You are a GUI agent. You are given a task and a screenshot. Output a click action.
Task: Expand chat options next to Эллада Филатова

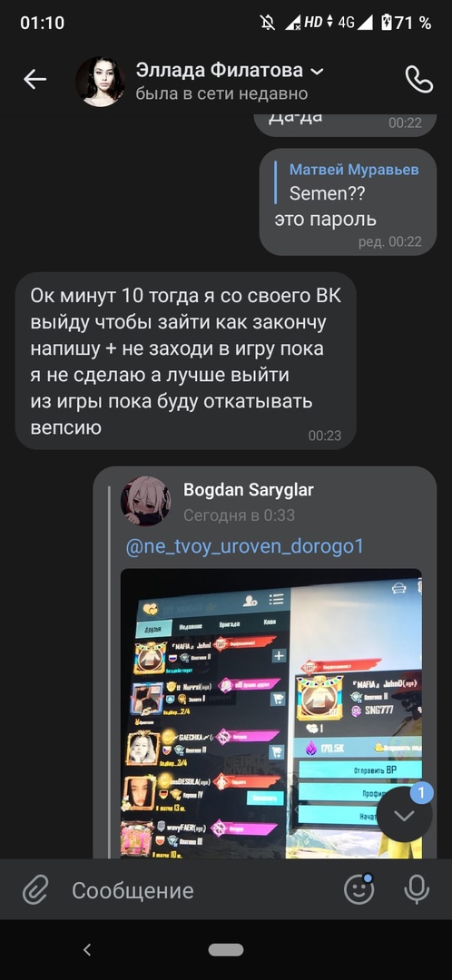[x=318, y=72]
